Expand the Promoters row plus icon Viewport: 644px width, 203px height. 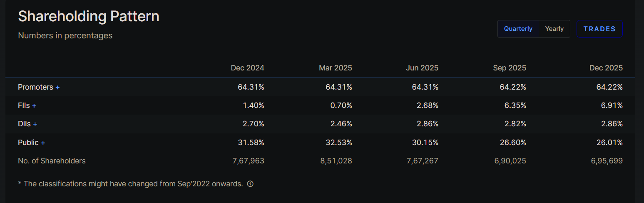57,88
